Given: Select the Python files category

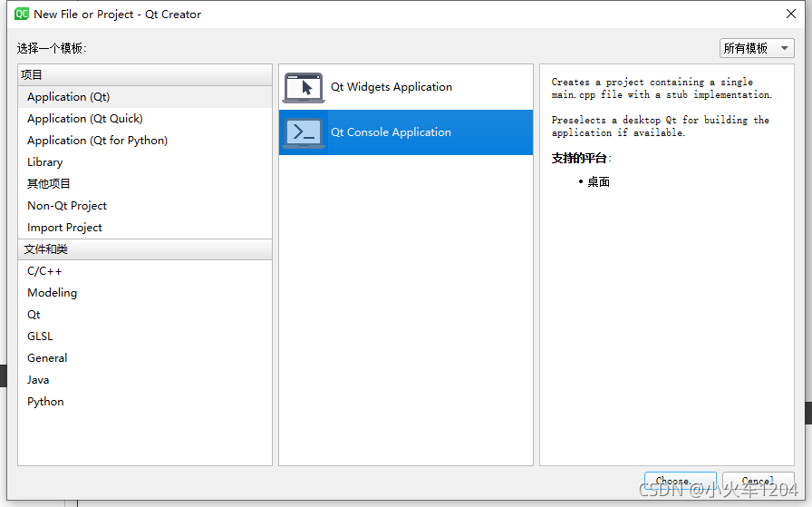Looking at the screenshot, I should 144,402.
